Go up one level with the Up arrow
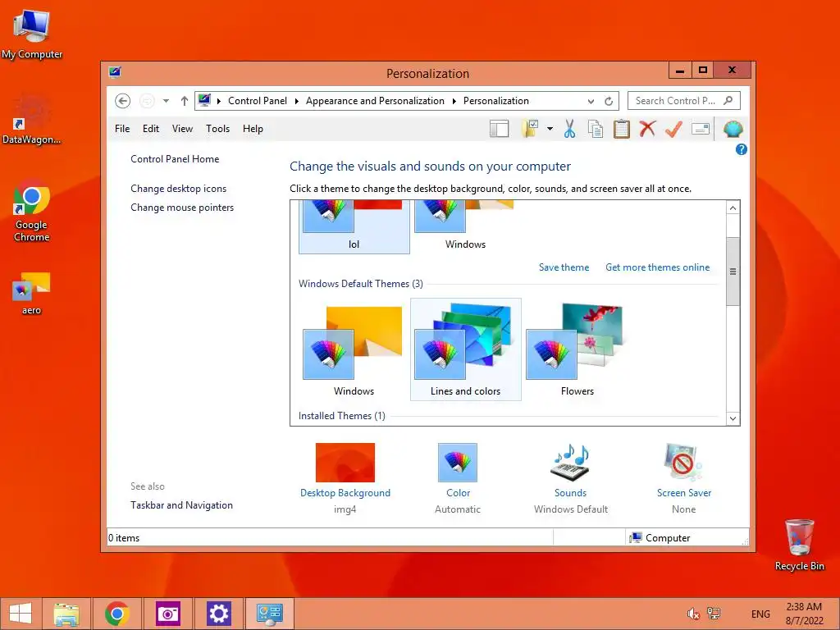This screenshot has height=630, width=840. tap(185, 101)
